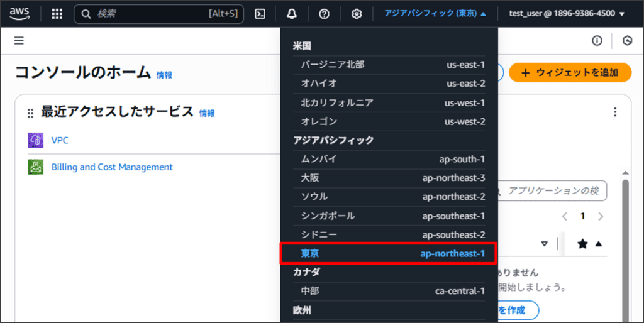This screenshot has width=644, height=323.
Task: Open the services grid menu
Action: point(57,14)
